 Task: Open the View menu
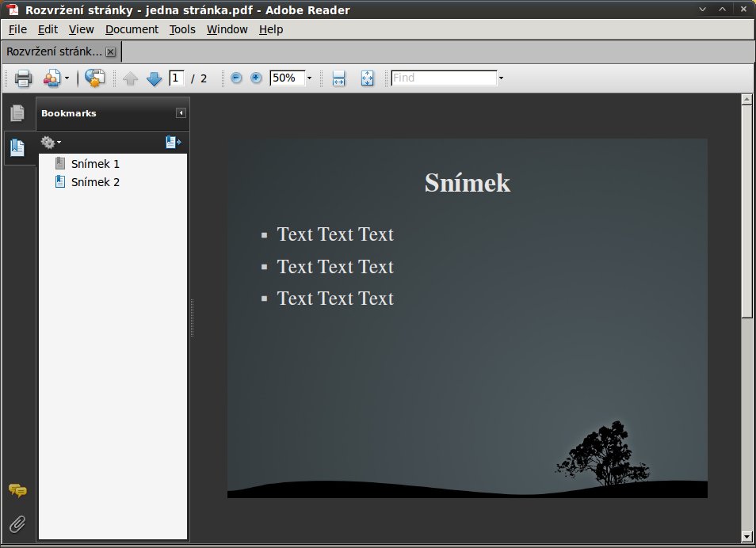81,29
